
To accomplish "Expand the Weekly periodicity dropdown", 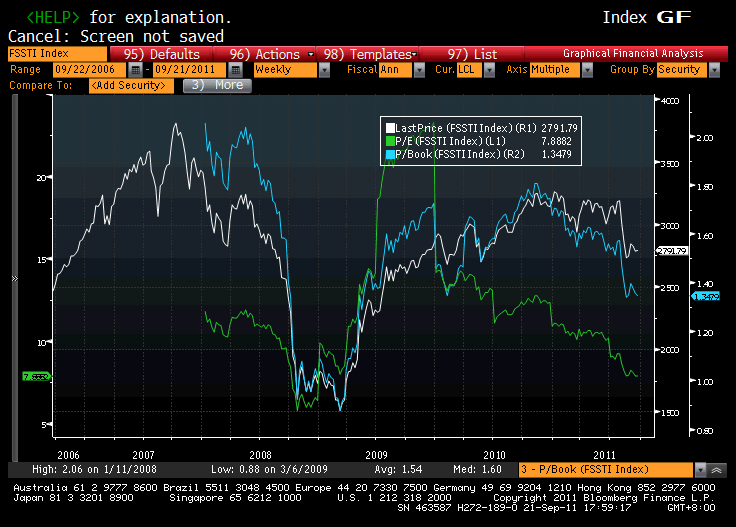I will click(x=325, y=70).
